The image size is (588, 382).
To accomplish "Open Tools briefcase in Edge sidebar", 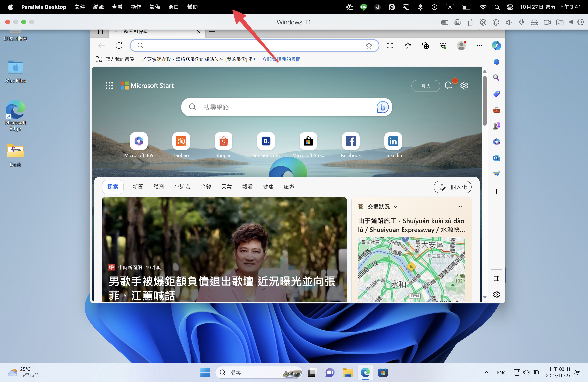I will (496, 110).
